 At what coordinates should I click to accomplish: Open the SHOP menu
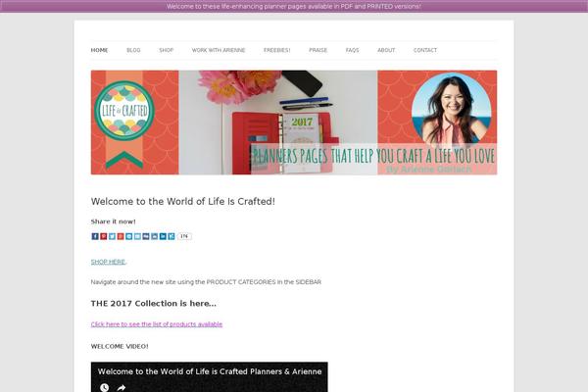167,50
